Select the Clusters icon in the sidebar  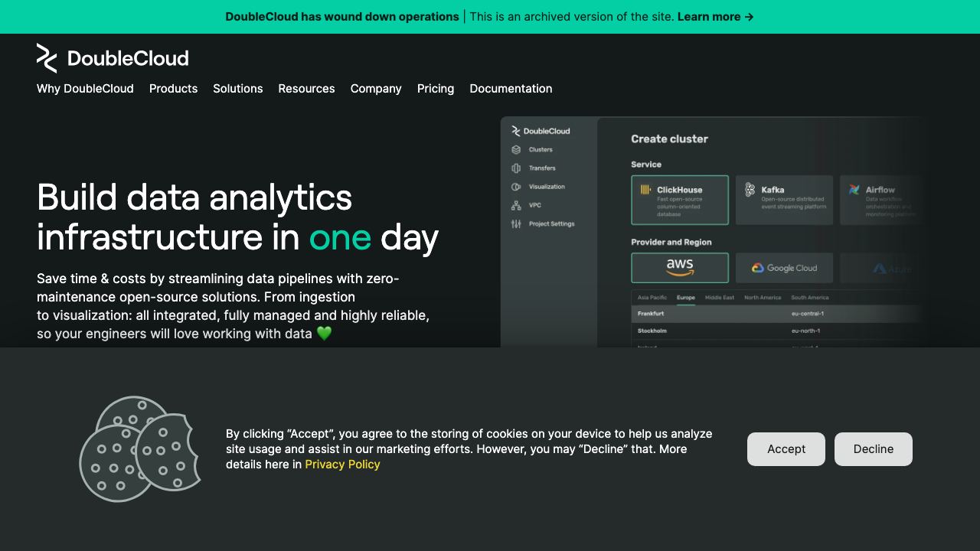pyautogui.click(x=516, y=150)
